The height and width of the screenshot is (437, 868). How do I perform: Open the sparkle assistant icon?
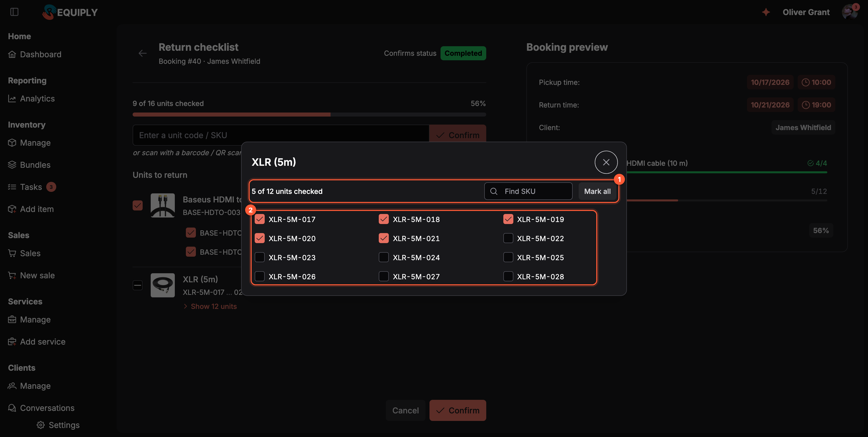(766, 12)
